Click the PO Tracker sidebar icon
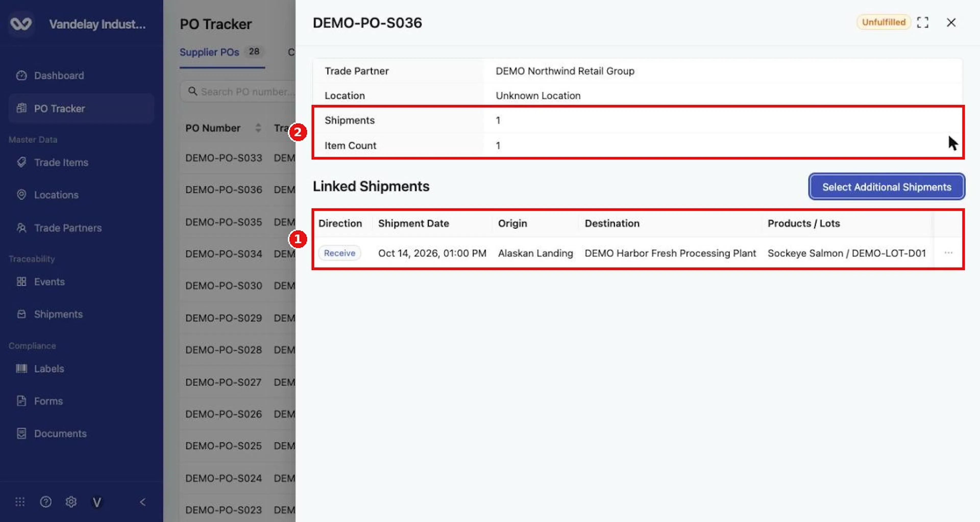 pos(21,109)
